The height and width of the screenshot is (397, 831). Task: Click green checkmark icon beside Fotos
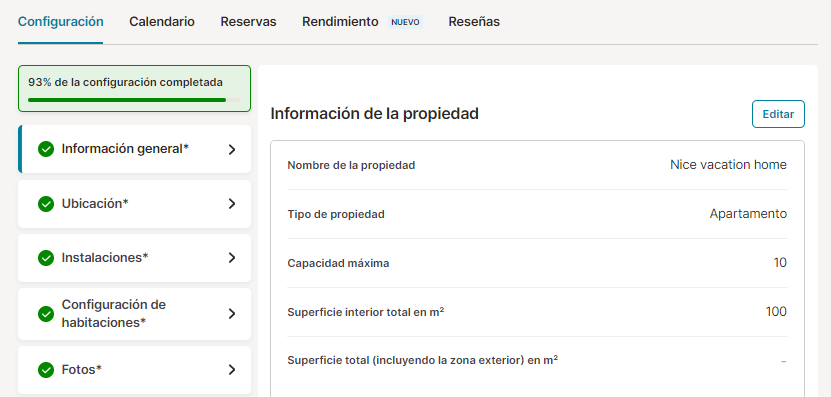click(46, 370)
